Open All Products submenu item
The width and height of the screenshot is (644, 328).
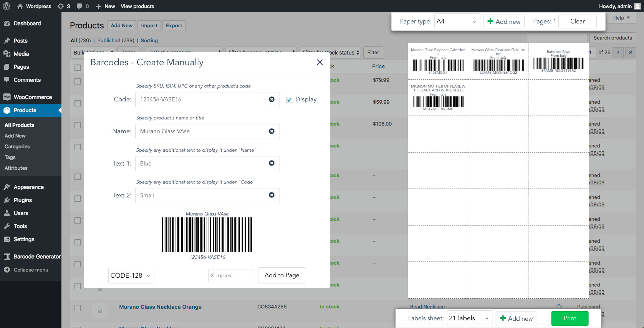click(20, 125)
